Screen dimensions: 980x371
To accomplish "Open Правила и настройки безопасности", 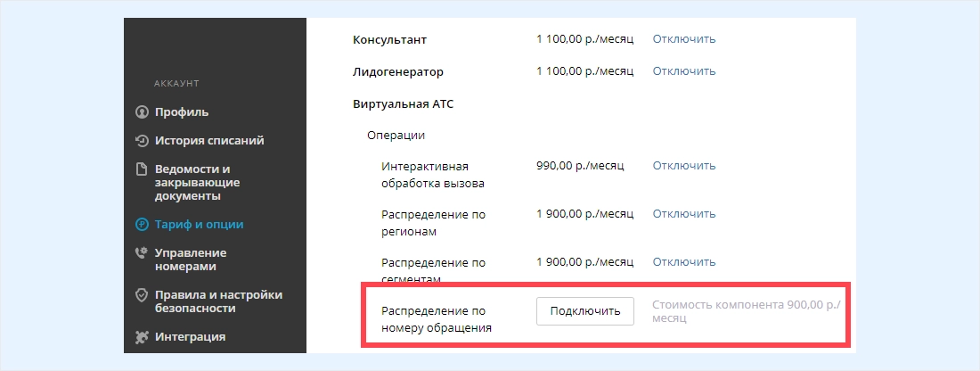I will [x=219, y=301].
